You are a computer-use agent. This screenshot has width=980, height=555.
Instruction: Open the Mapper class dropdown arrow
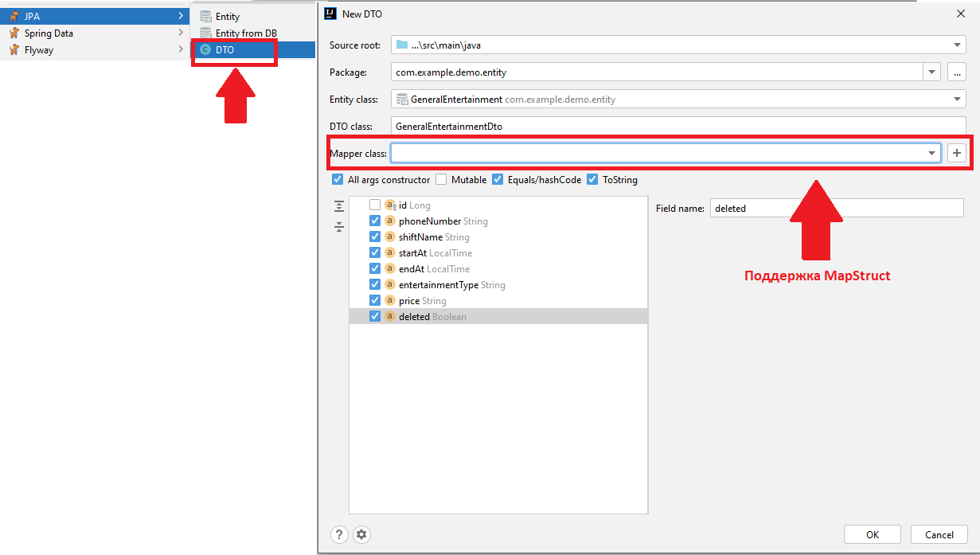[x=932, y=153]
